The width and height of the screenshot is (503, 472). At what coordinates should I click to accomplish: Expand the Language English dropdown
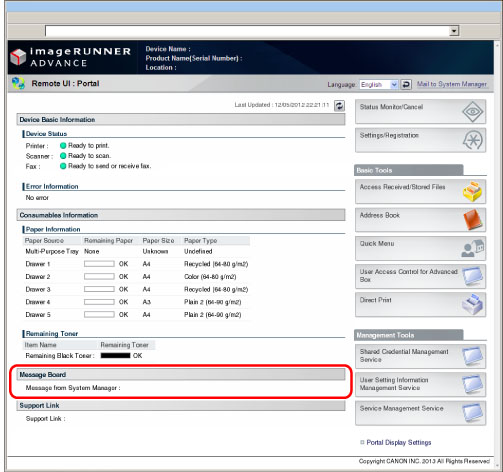coord(394,84)
